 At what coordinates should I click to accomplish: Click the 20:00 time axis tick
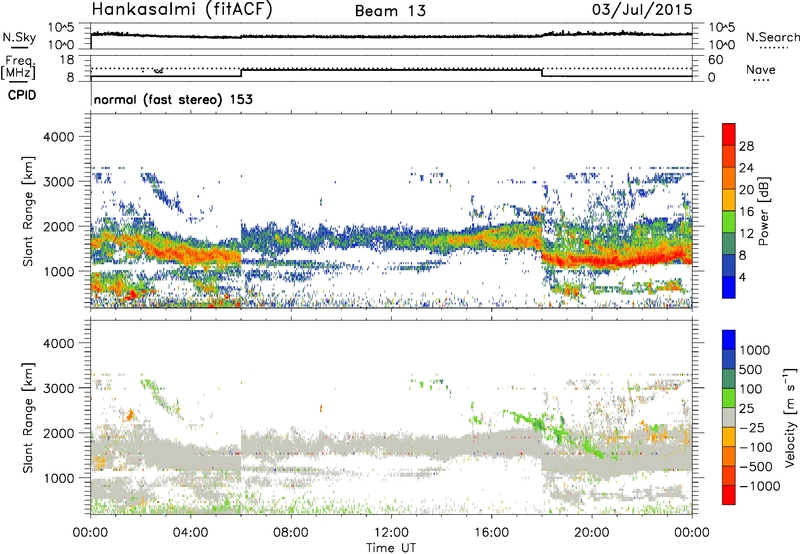click(x=592, y=533)
